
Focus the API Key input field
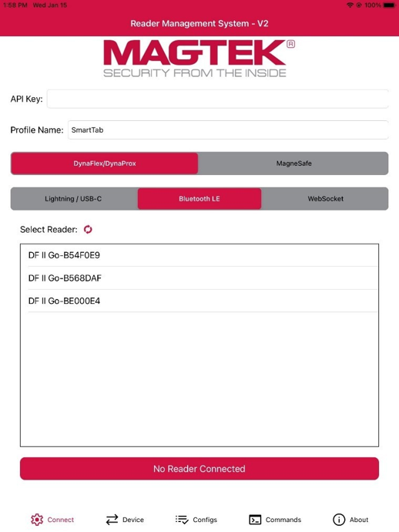[218, 99]
